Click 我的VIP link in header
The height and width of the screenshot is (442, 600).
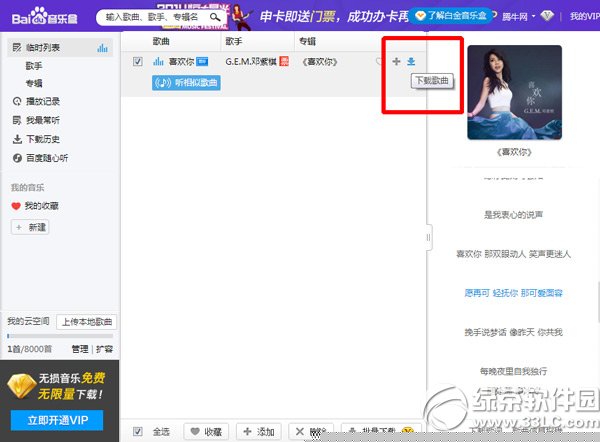(x=585, y=16)
